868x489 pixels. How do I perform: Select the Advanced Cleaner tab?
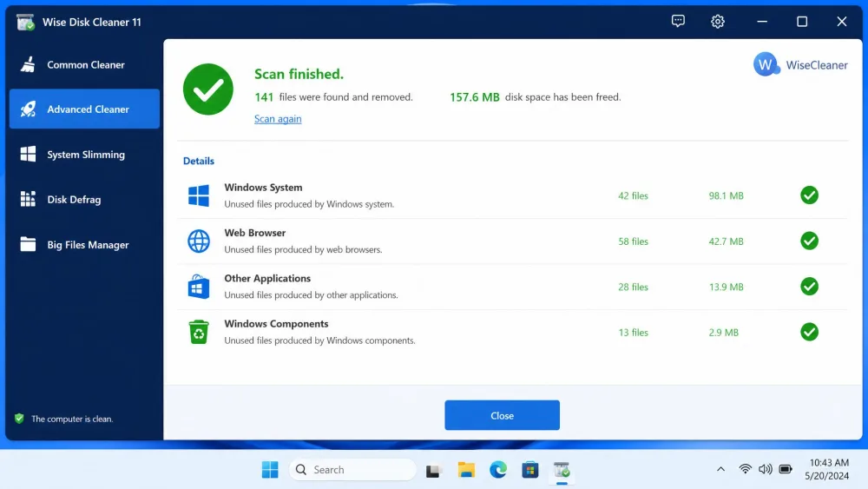point(85,109)
